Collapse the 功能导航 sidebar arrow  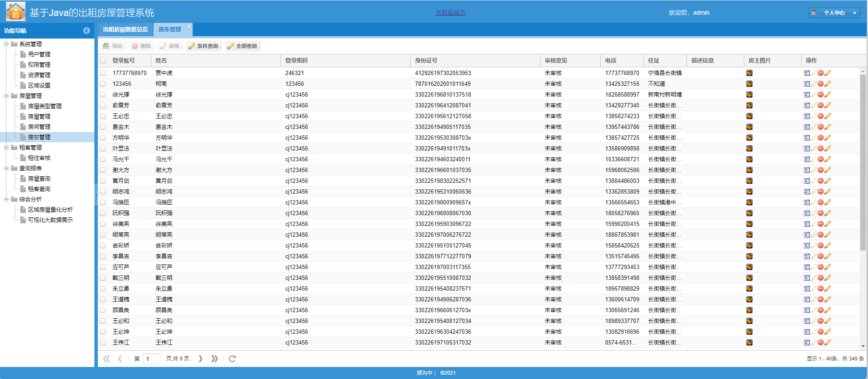tap(87, 31)
